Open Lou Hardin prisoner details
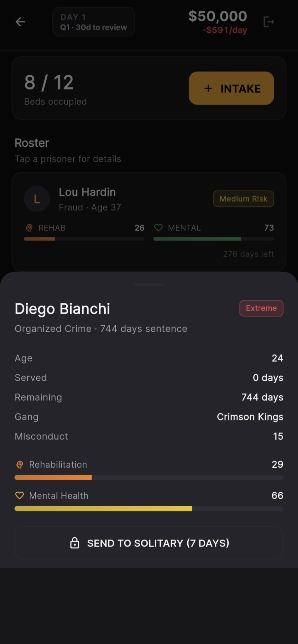298x644 pixels. [x=149, y=222]
